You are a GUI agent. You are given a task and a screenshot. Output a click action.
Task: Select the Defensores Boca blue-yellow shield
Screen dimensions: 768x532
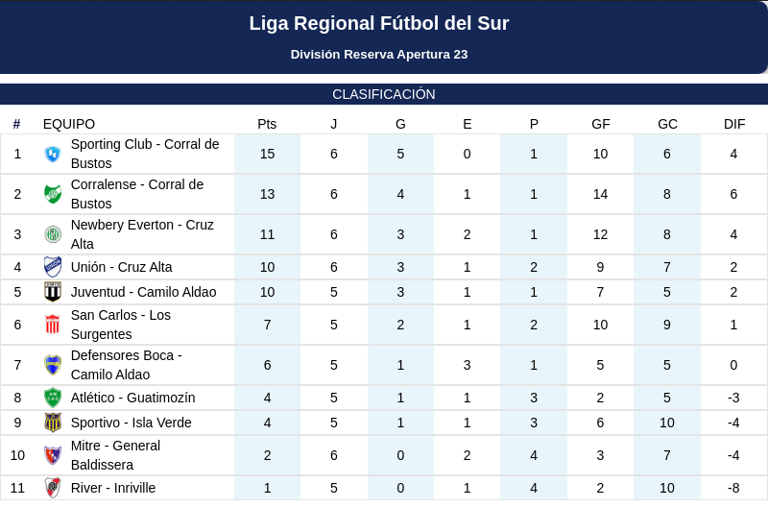point(53,365)
